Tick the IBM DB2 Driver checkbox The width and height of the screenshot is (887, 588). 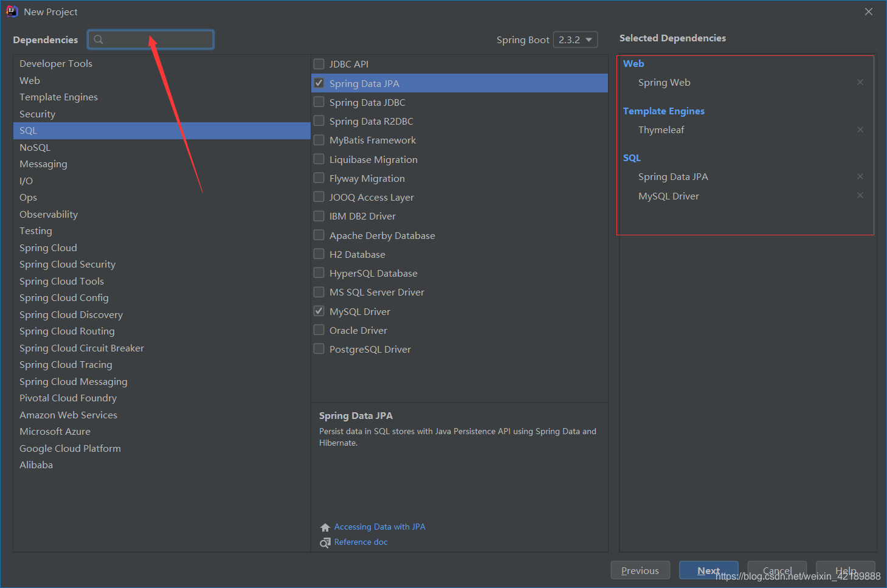319,216
